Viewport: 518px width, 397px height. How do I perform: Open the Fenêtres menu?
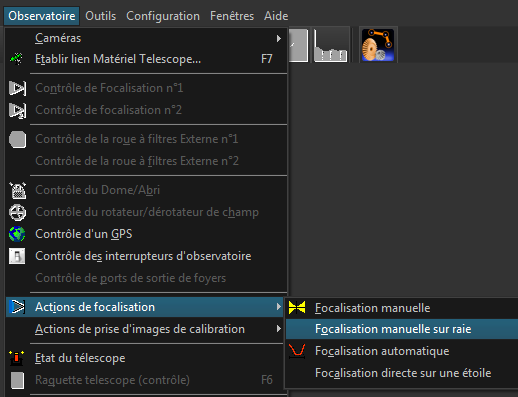click(x=232, y=16)
